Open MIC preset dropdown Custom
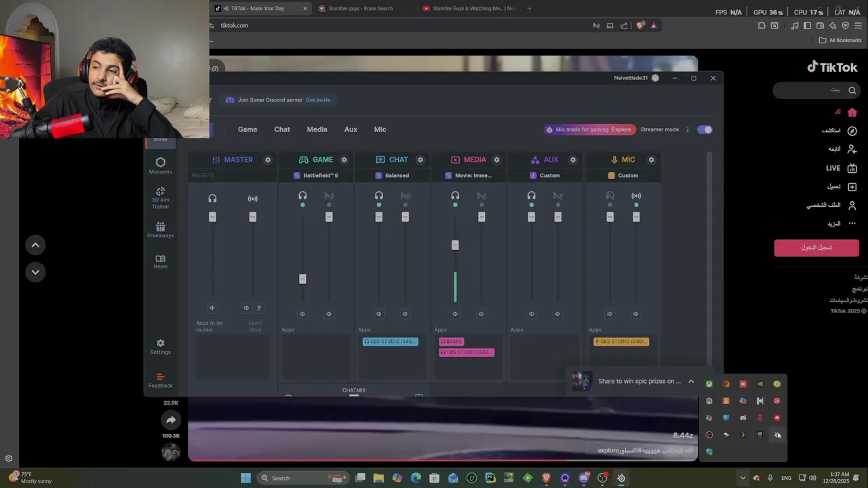 pos(623,176)
